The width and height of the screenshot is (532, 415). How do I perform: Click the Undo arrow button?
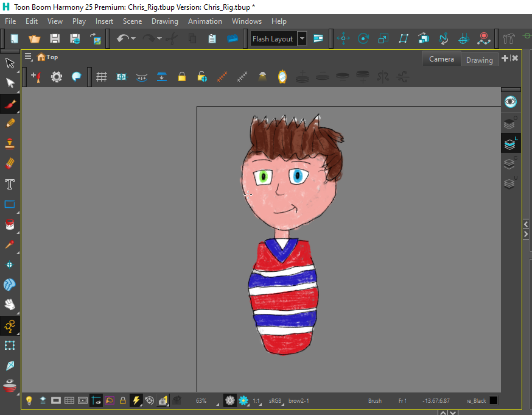tap(123, 38)
